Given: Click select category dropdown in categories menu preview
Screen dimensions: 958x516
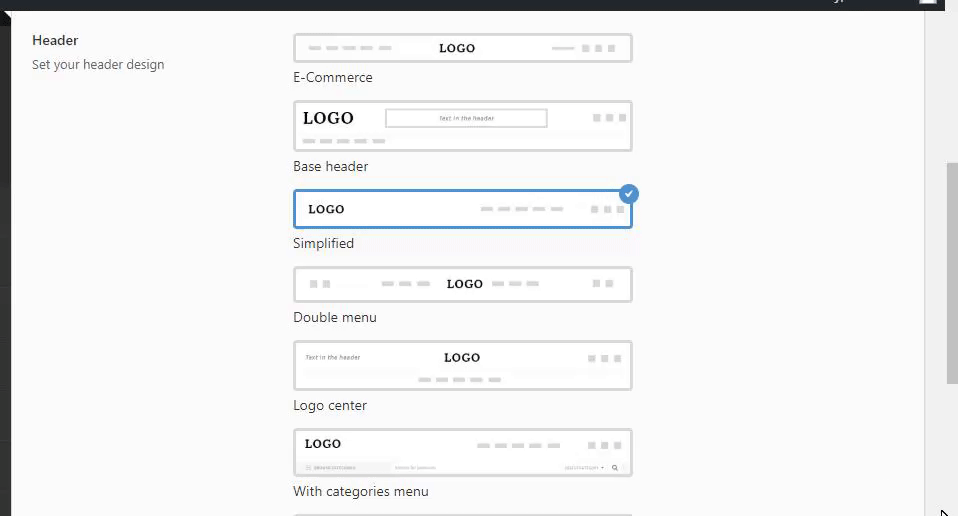Looking at the screenshot, I should (x=584, y=467).
